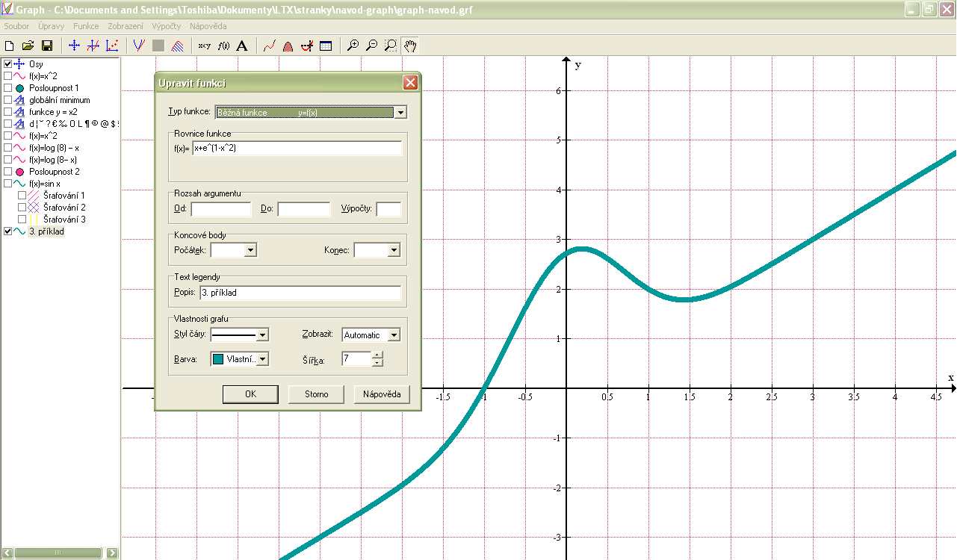The width and height of the screenshot is (957, 560).
Task: Click the Nápověda button in the dialog
Action: 382,394
